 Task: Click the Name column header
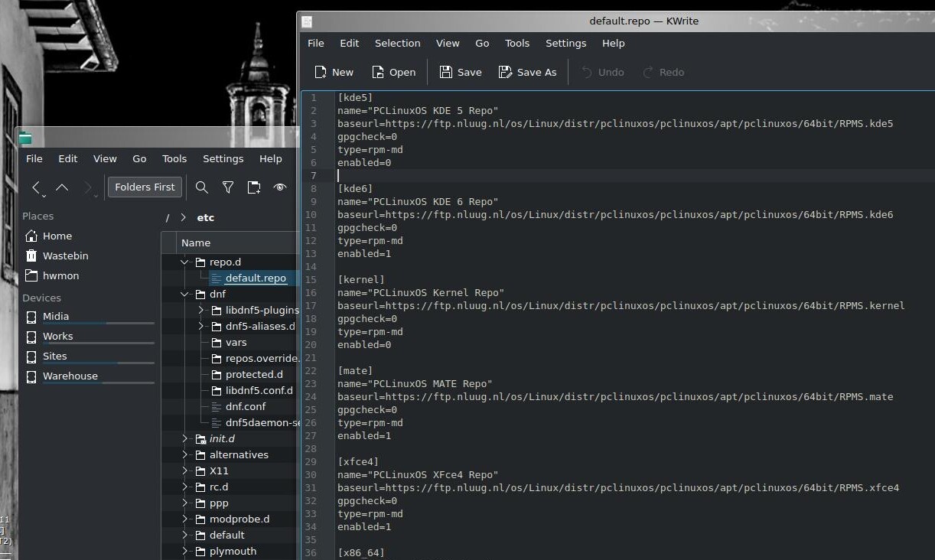tap(196, 243)
